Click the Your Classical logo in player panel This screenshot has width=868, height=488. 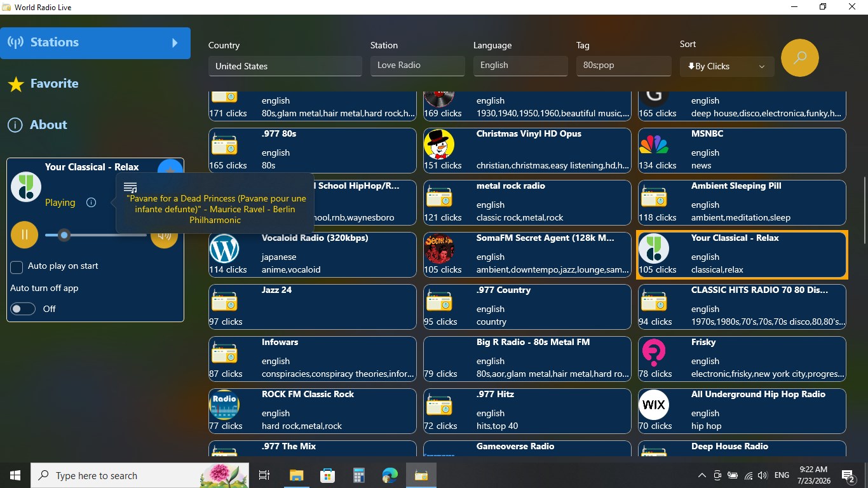point(26,187)
